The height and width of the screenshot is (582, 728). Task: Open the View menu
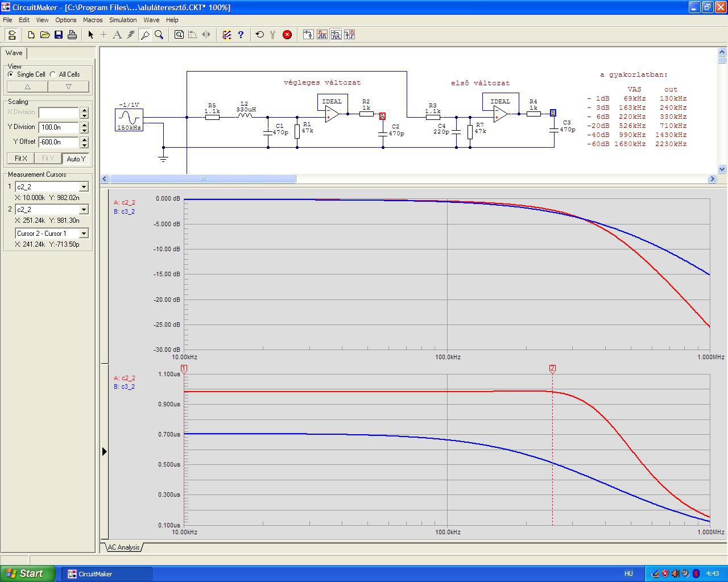click(42, 20)
